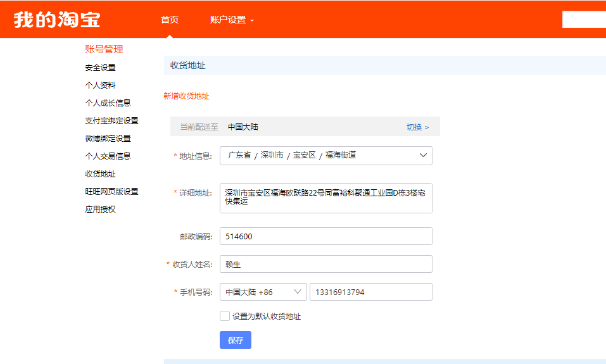Click the 邮政编码 input field
This screenshot has height=364, width=606.
325,236
